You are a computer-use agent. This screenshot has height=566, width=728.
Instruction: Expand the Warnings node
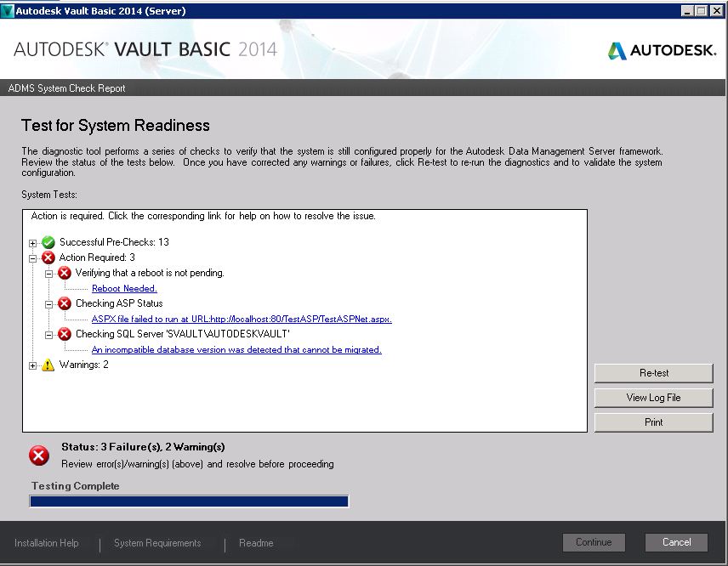pyautogui.click(x=32, y=365)
